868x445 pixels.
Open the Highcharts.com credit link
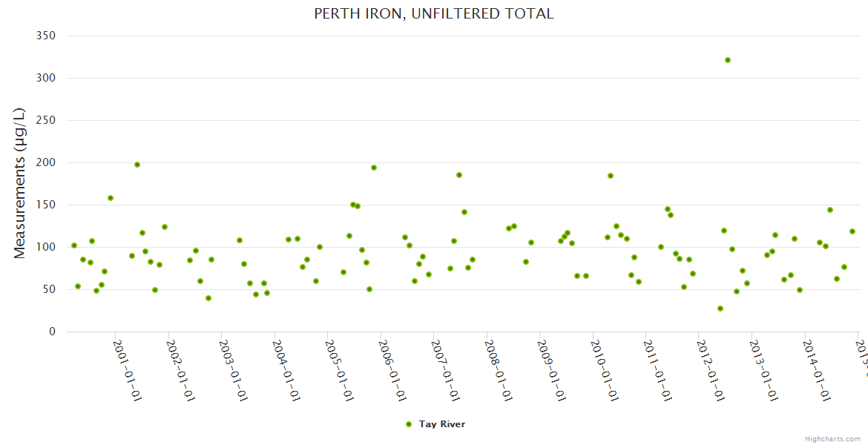click(833, 438)
